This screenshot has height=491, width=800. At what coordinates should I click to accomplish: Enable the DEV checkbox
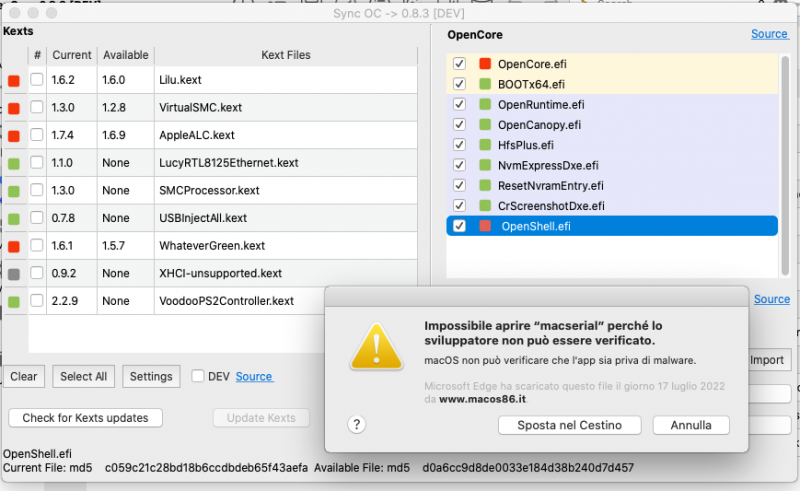click(198, 377)
